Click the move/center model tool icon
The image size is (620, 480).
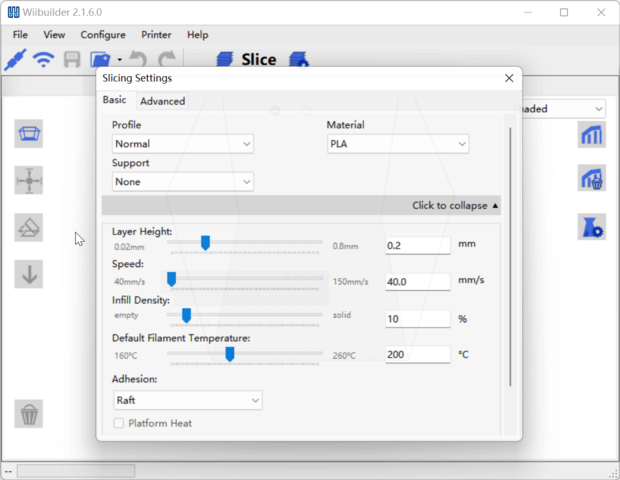(29, 181)
